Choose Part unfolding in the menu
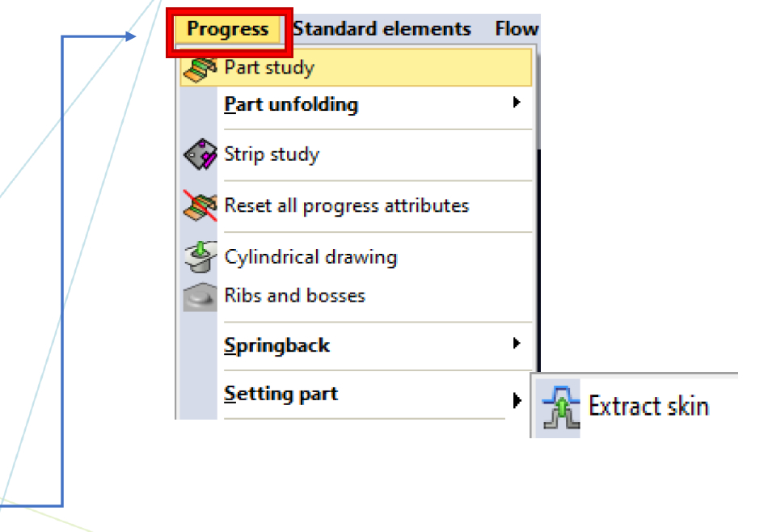 coord(291,104)
